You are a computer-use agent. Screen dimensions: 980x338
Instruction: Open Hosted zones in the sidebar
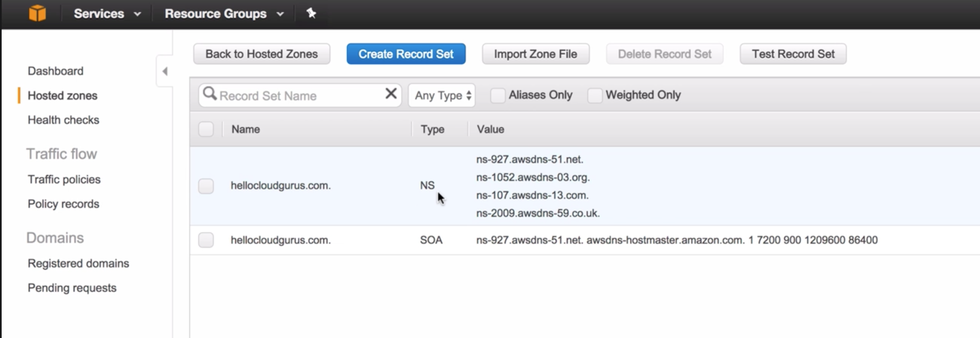coord(63,96)
